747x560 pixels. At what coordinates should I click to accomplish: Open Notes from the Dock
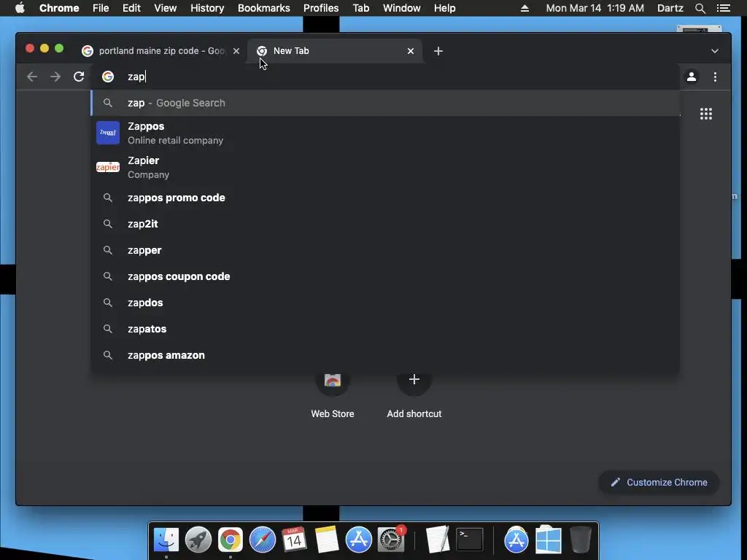[326, 540]
